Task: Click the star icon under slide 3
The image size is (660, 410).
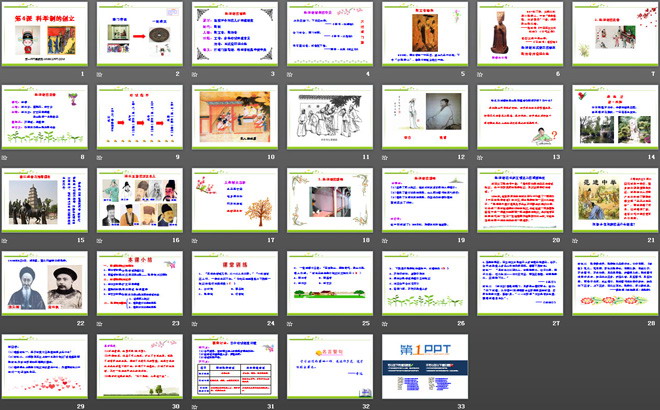Action: [x=195, y=75]
